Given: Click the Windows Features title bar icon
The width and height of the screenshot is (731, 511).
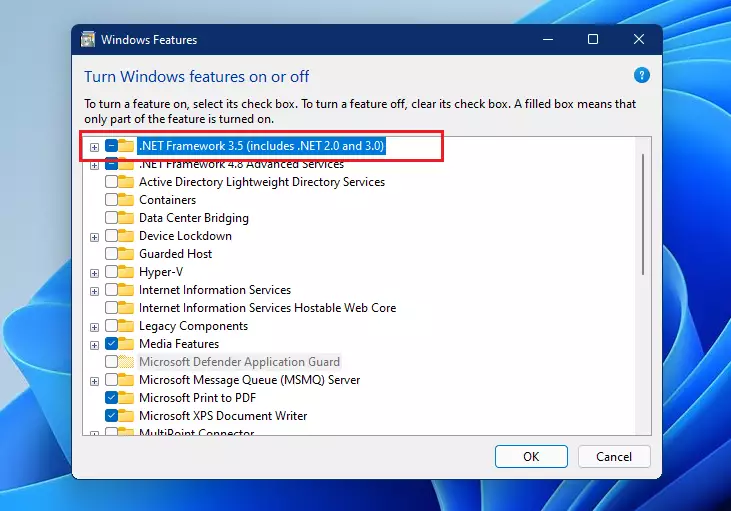Looking at the screenshot, I should [x=88, y=40].
